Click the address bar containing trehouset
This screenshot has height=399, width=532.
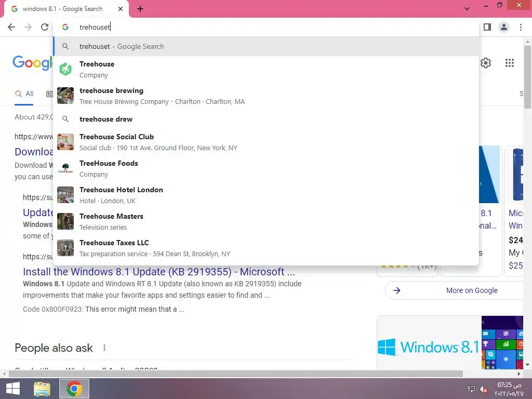(x=266, y=27)
